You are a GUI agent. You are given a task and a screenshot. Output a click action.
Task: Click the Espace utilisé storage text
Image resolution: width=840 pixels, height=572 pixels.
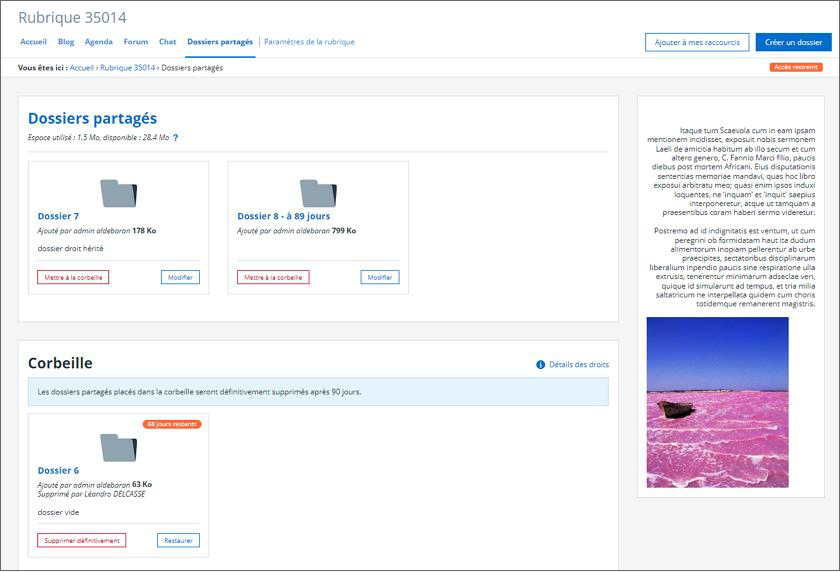[98, 138]
